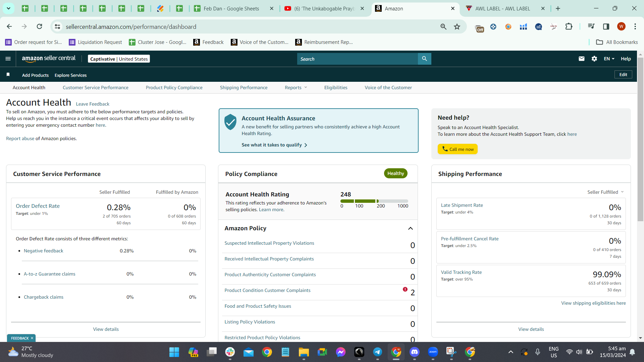
Task: Open the Windows Start menu
Action: (x=174, y=352)
